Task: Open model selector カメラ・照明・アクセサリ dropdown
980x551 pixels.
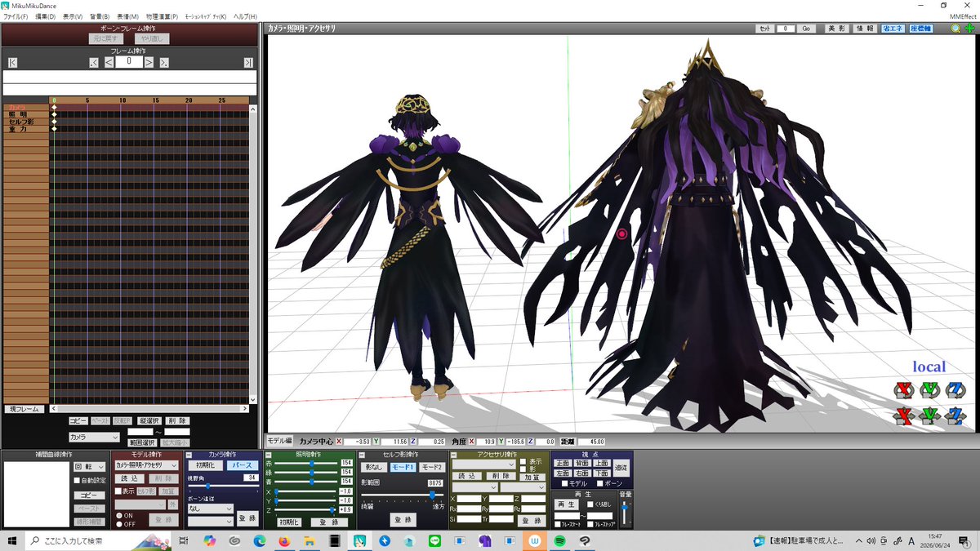Action: pyautogui.click(x=146, y=465)
